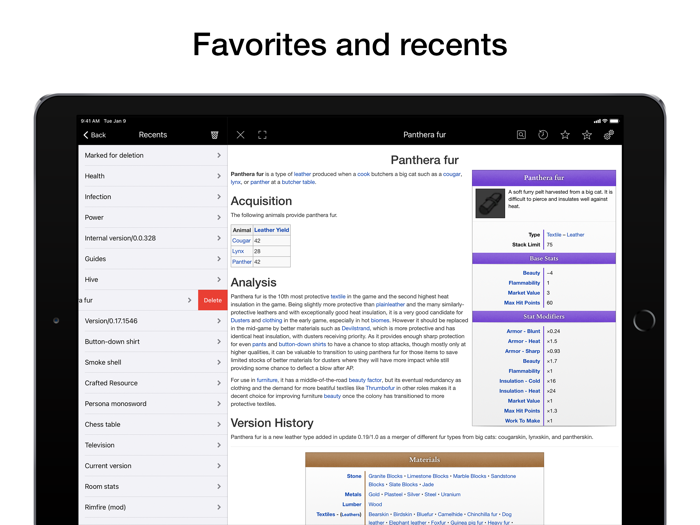This screenshot has height=525, width=700.
Task: Open the Room stats recent entry
Action: pos(153,486)
